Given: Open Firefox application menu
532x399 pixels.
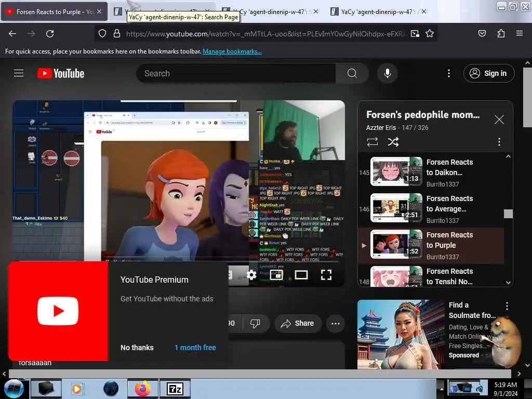Looking at the screenshot, I should 519,33.
